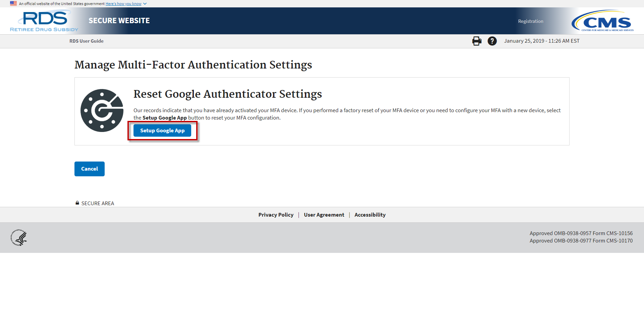Click the print page icon
The height and width of the screenshot is (315, 644).
[x=477, y=41]
